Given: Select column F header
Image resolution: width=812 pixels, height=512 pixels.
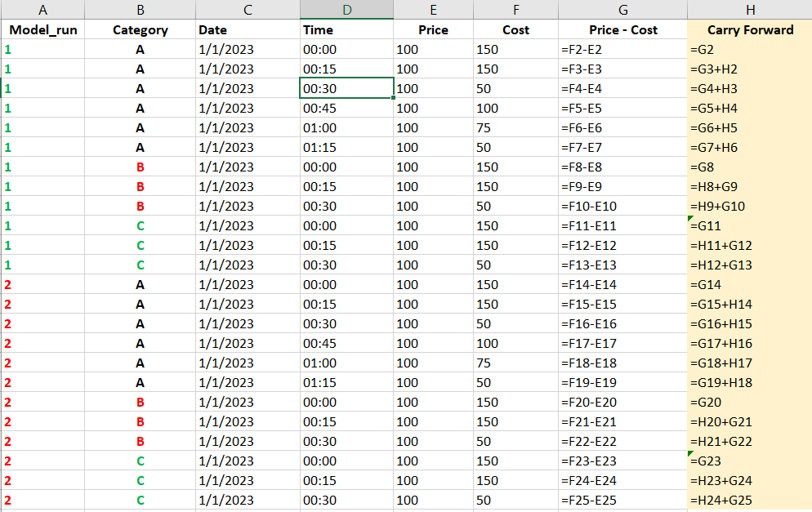Looking at the screenshot, I should [515, 10].
